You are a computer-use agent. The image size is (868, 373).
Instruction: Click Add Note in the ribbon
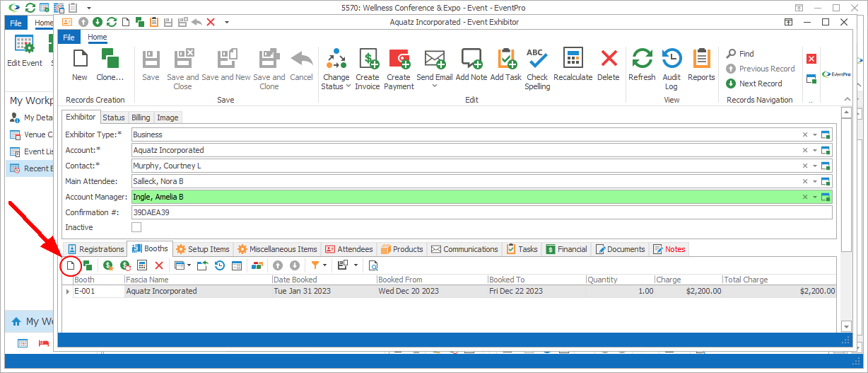point(471,64)
